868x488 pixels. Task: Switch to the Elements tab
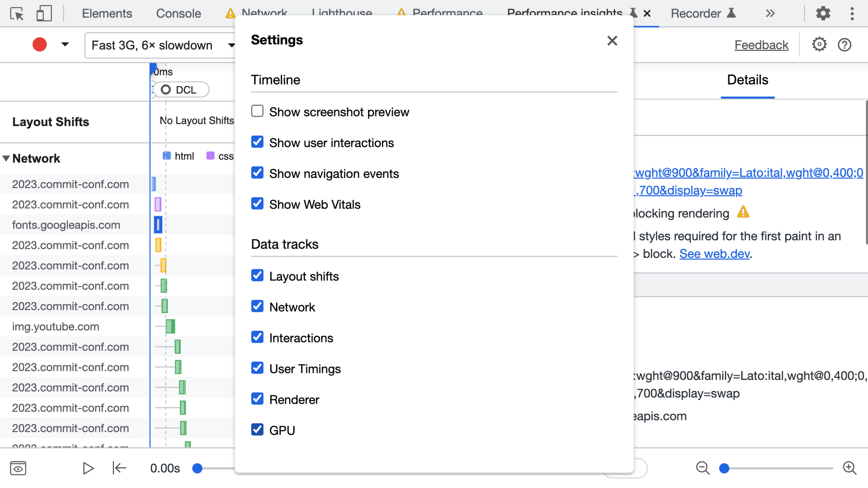pos(107,14)
